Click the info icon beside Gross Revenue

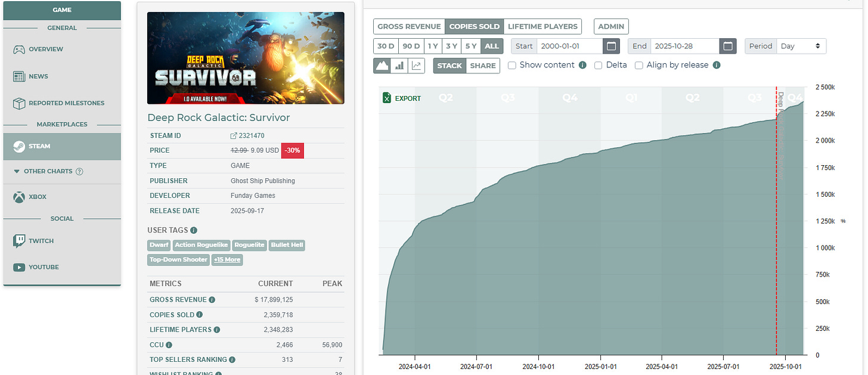(212, 300)
